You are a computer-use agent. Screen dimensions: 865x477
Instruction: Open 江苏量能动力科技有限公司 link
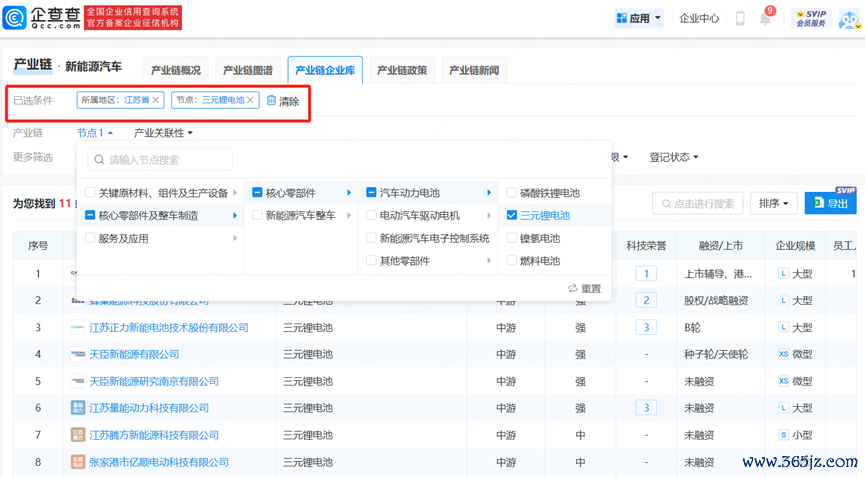149,408
